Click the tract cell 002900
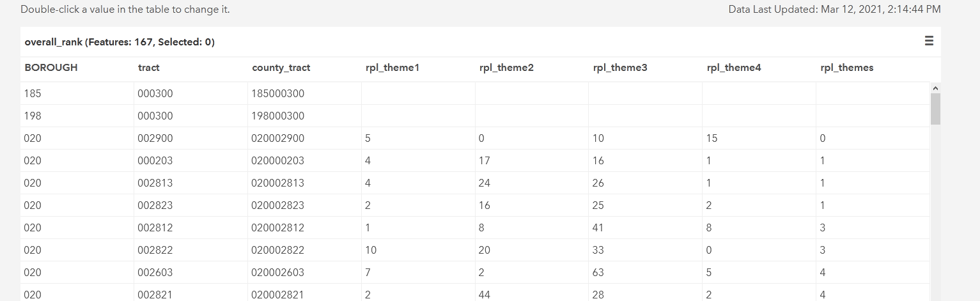 point(155,139)
